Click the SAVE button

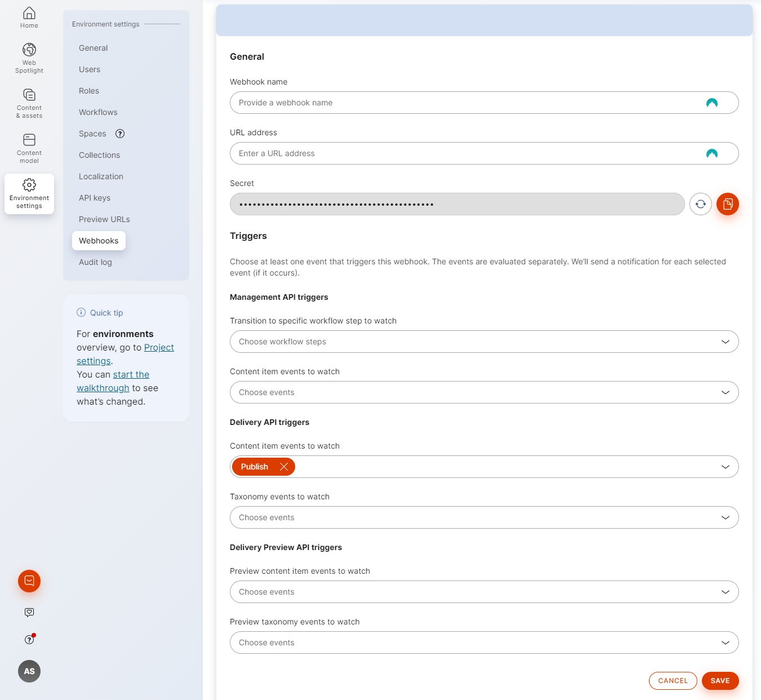[x=720, y=681]
